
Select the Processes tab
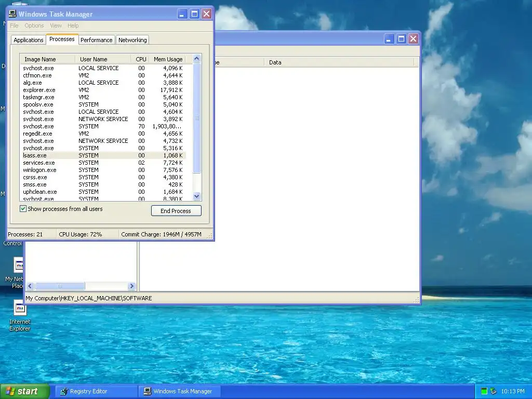point(62,39)
